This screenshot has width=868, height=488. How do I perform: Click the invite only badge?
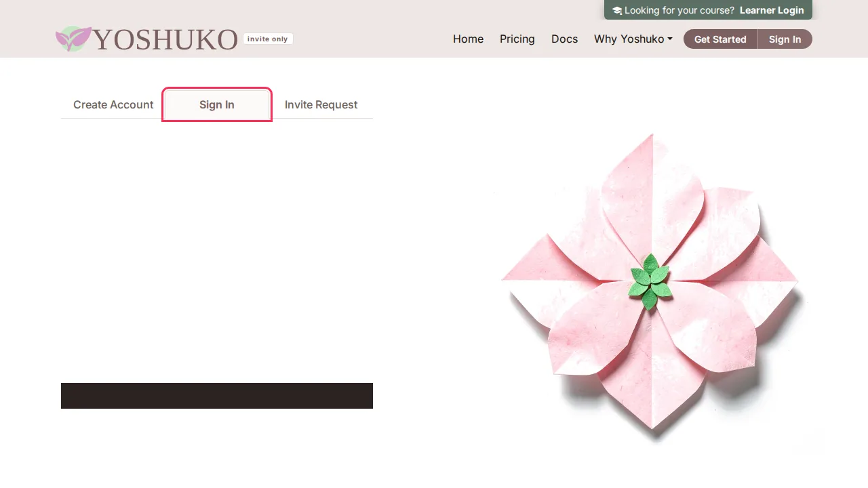coord(268,39)
